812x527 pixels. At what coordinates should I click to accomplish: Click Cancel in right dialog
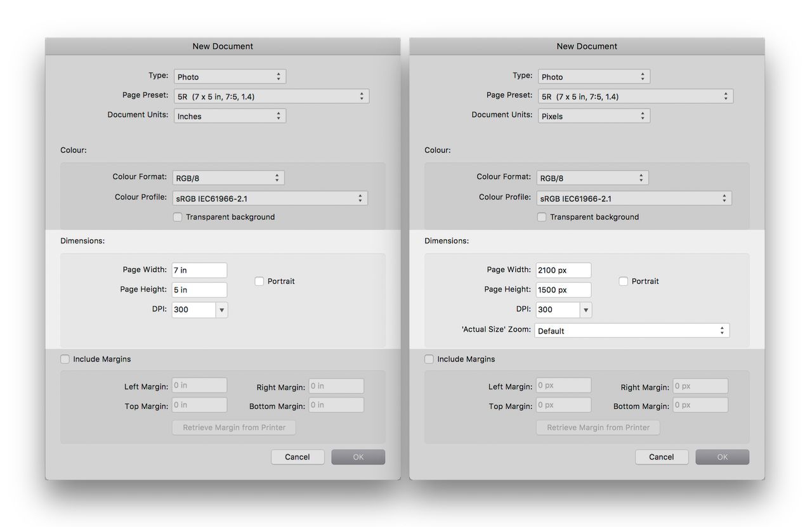click(662, 457)
